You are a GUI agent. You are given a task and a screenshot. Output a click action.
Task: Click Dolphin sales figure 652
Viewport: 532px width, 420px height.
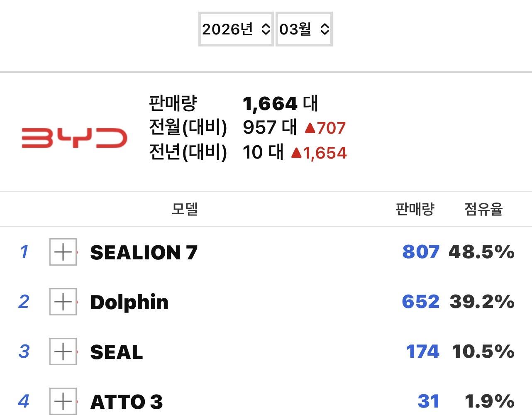(420, 302)
